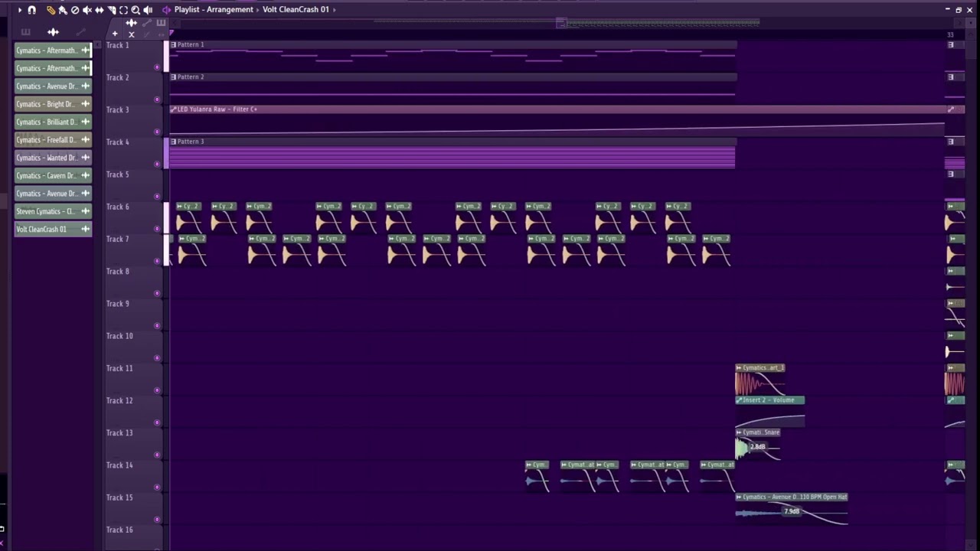Click the plus add track icon
The width and height of the screenshot is (980, 551).
pos(115,34)
